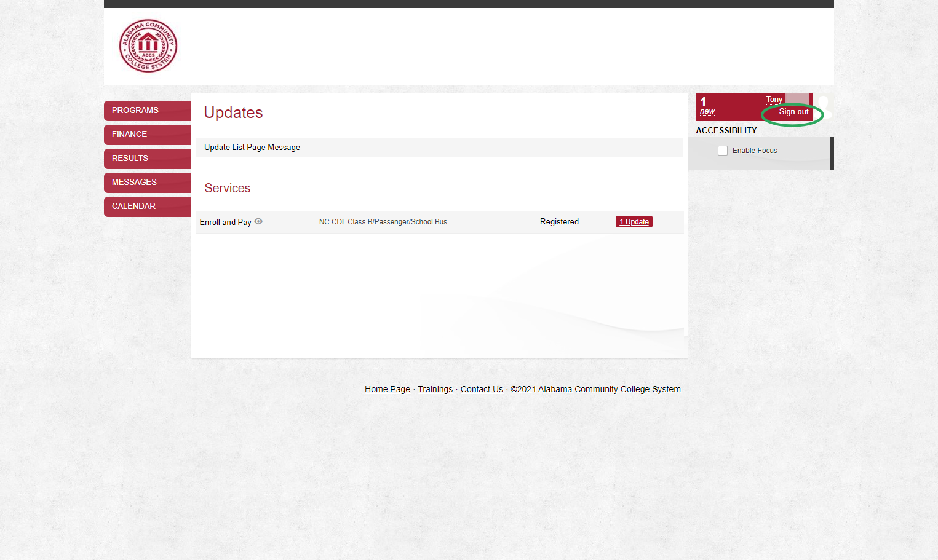Click the Registered status text
The image size is (938, 560).
coord(559,222)
